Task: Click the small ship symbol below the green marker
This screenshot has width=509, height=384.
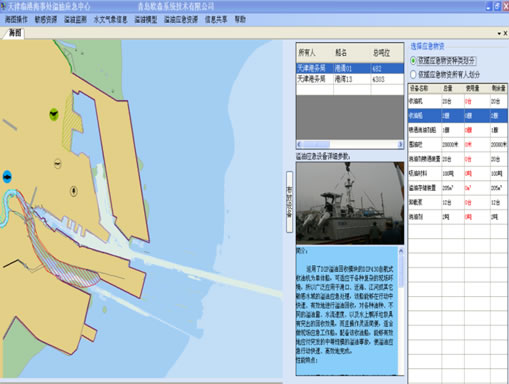Action: click(58, 164)
